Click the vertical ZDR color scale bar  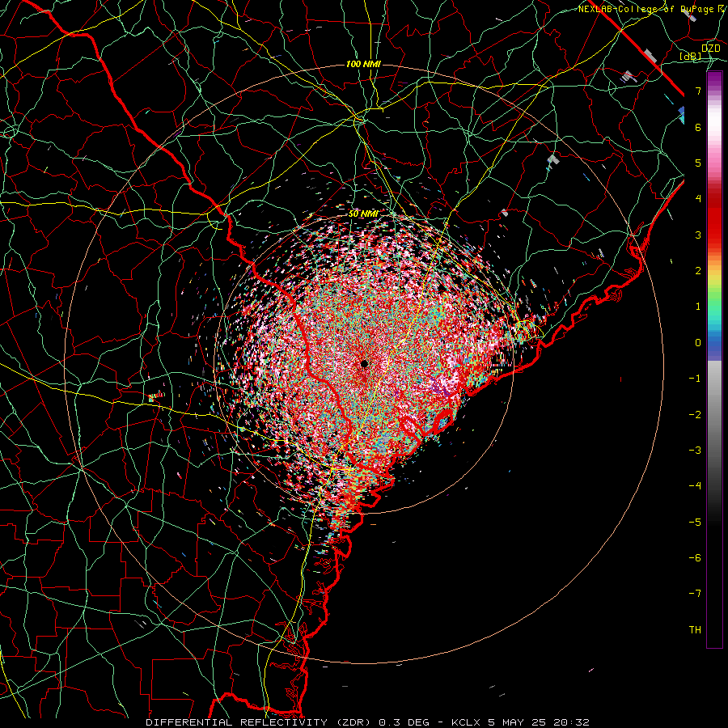[x=714, y=359]
